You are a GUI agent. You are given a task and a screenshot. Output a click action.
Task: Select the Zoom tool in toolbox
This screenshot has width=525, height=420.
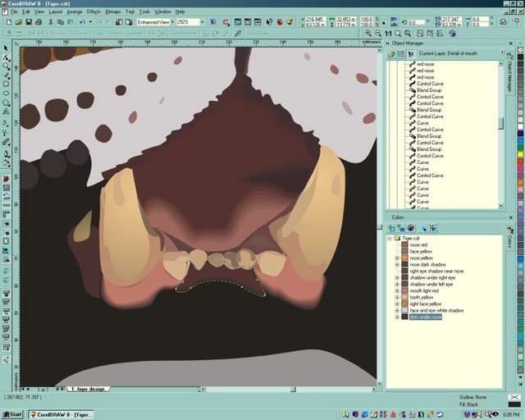(x=6, y=66)
